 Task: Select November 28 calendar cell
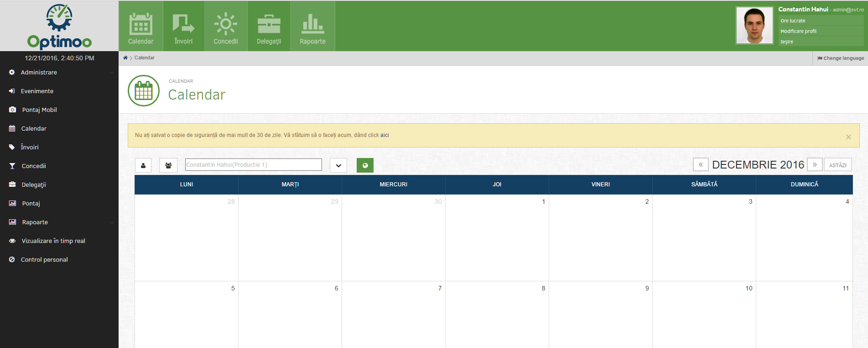click(x=187, y=238)
